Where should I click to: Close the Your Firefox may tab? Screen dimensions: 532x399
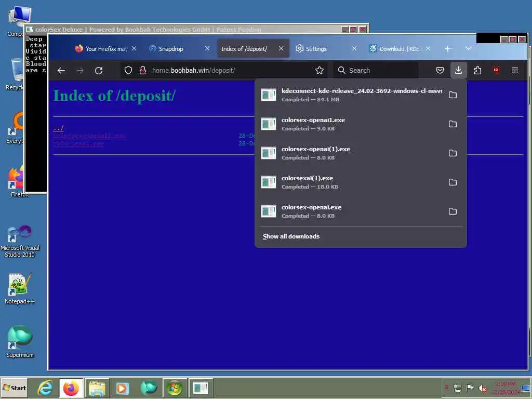point(134,48)
